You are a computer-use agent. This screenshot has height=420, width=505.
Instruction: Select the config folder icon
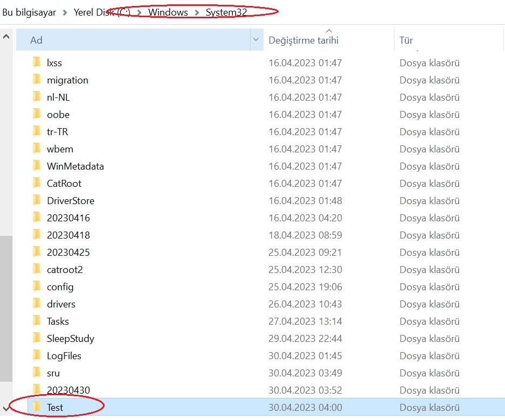pos(37,286)
